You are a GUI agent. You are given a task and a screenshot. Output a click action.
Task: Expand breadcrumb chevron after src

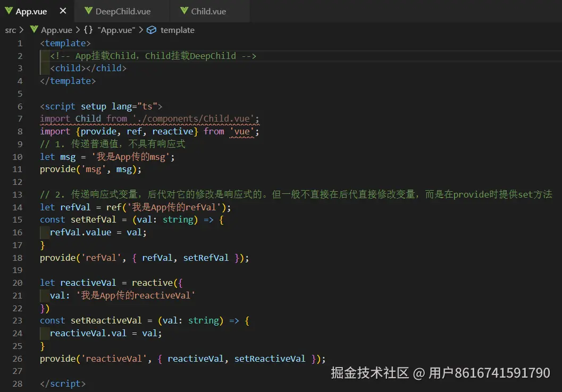tap(21, 30)
